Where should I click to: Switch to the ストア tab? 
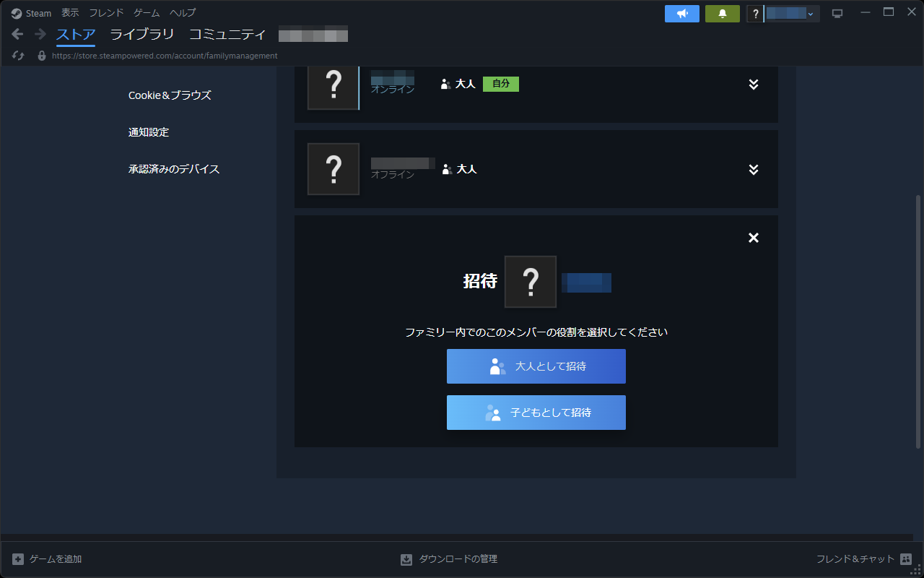click(76, 34)
